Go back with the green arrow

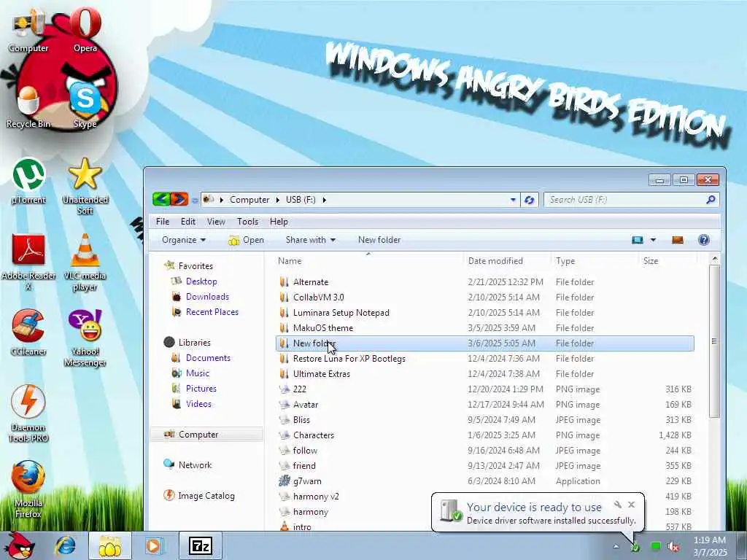click(x=161, y=199)
